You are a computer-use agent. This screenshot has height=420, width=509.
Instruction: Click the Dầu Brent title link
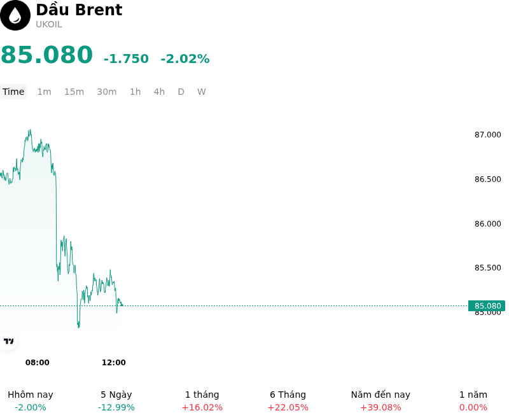pos(79,10)
